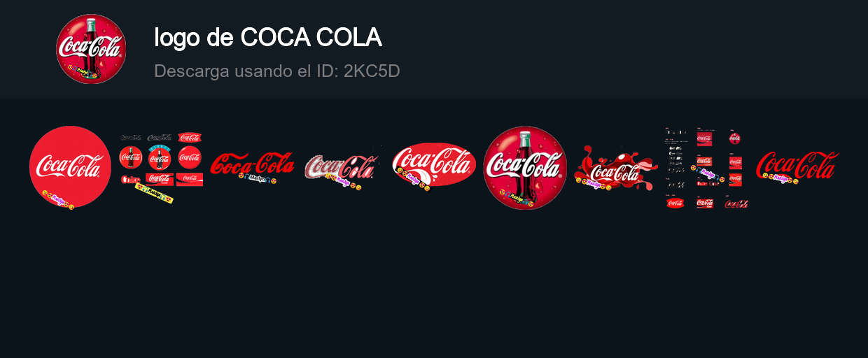
Task: Select the 'Descarga usando el ID: 2KC5D' text
Action: (x=276, y=71)
